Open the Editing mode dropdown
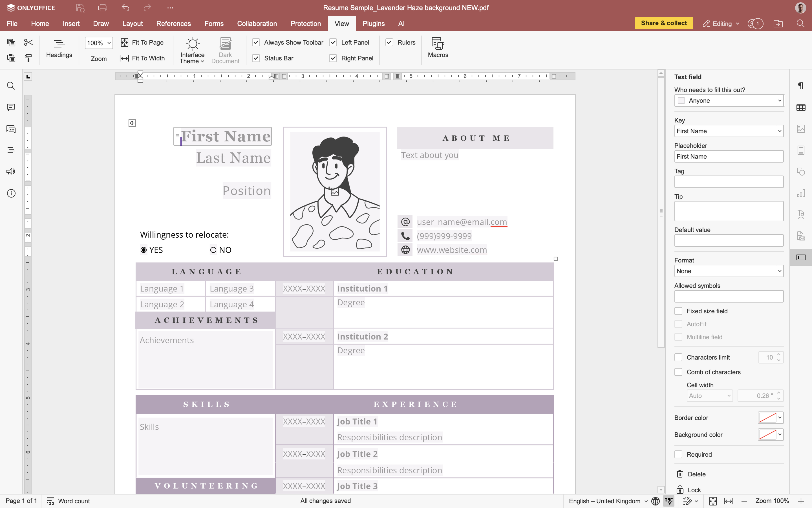The image size is (812, 508). (x=721, y=23)
